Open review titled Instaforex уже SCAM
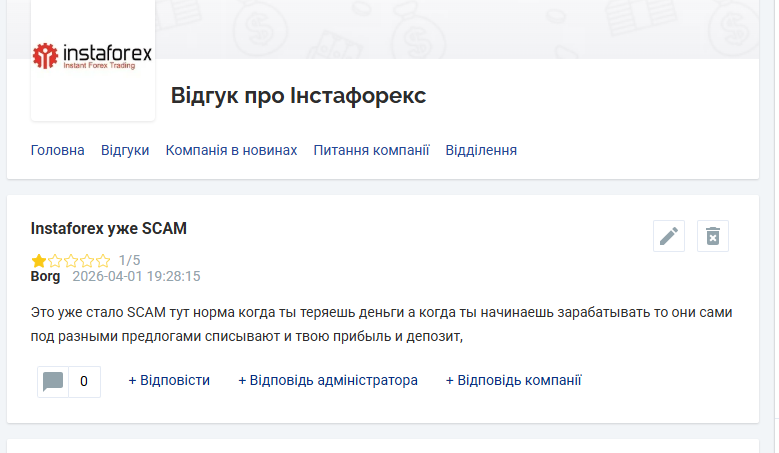This screenshot has width=779, height=453. click(x=109, y=228)
